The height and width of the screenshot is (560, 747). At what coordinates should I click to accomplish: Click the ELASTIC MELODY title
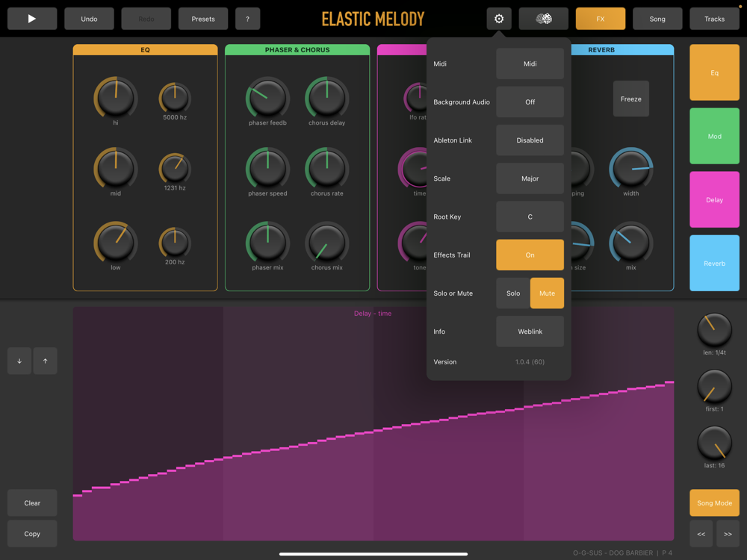pos(373,19)
